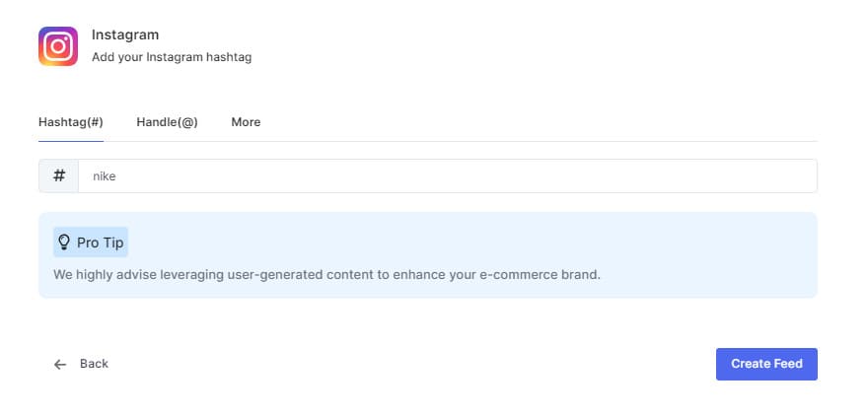Switch to the Hashtag(#) tab
This screenshot has height=416, width=868.
(71, 122)
